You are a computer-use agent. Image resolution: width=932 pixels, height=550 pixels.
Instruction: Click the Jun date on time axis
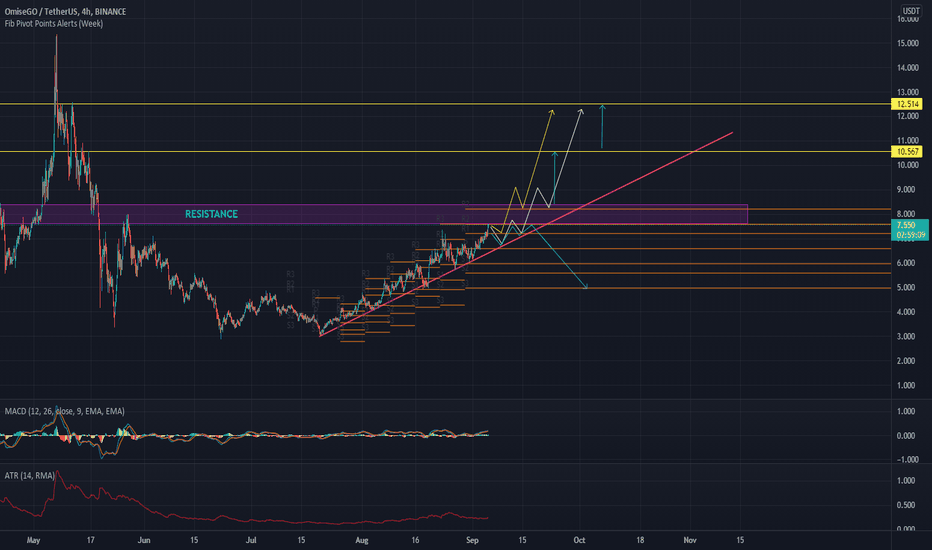(144, 540)
